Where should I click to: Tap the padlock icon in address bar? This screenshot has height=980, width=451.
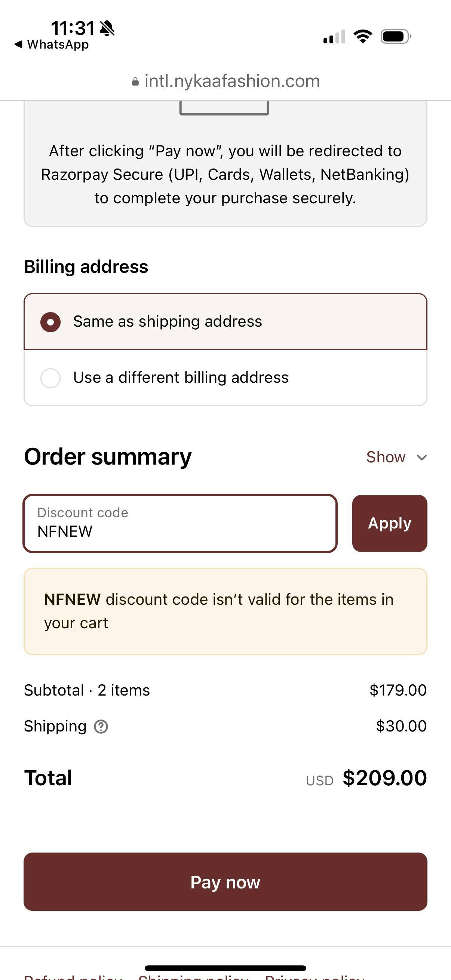(135, 82)
